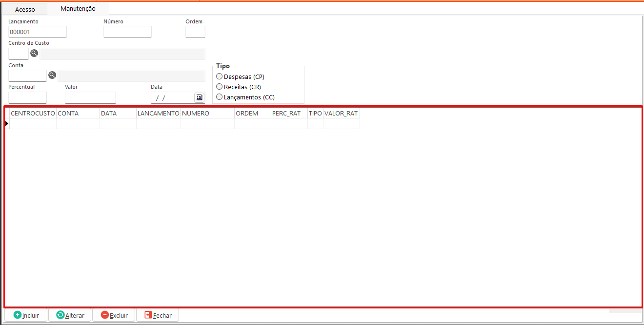Focus the Percentual input field
Image resolution: width=644 pixels, height=325 pixels.
click(27, 97)
